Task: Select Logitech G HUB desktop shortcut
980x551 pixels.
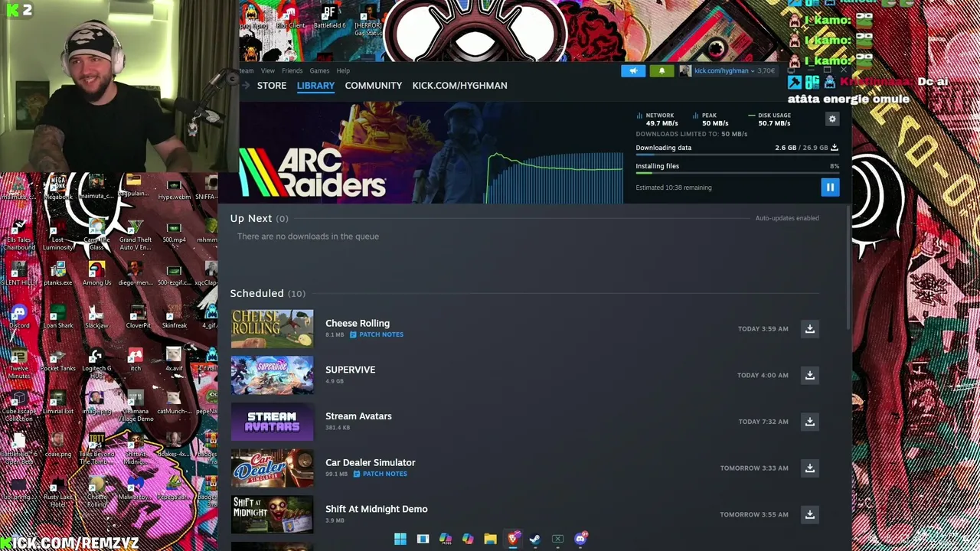Action: tap(96, 363)
